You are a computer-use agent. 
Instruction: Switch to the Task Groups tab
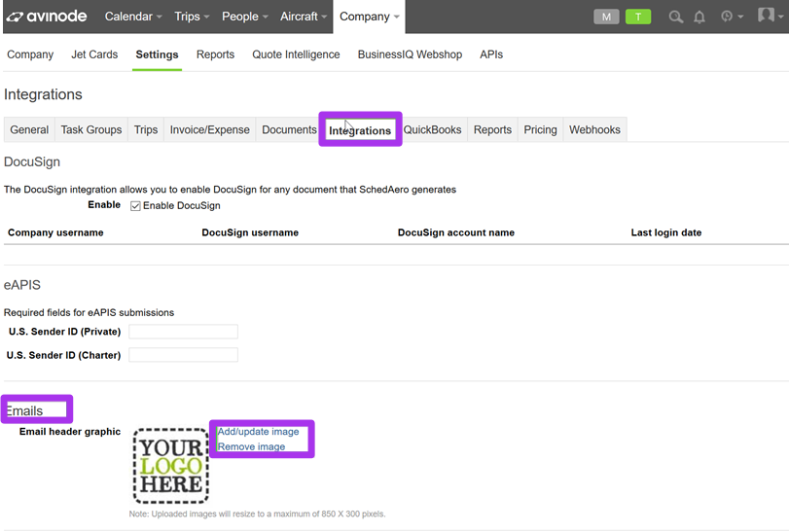(91, 129)
